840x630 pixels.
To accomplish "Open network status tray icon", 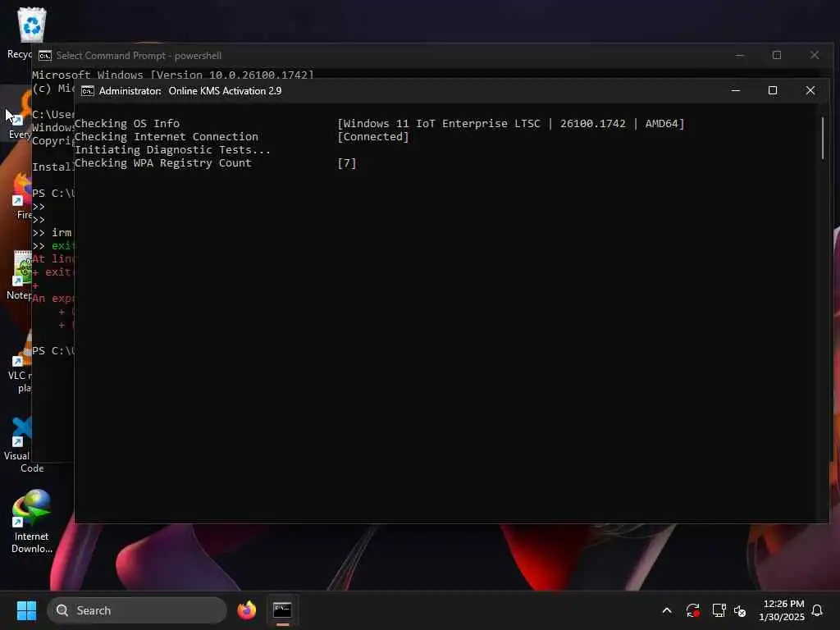I will coord(719,610).
